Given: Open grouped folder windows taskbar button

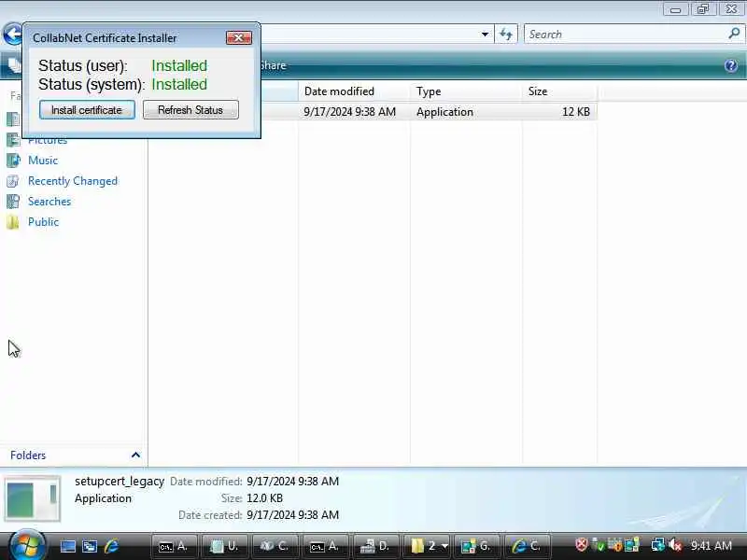Looking at the screenshot, I should click(427, 546).
